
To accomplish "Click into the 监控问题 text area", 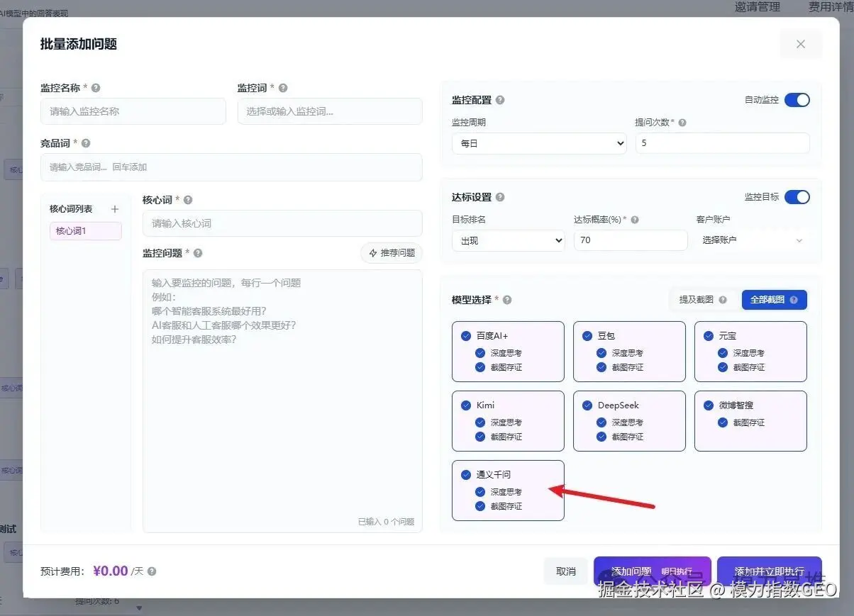I will [x=282, y=401].
